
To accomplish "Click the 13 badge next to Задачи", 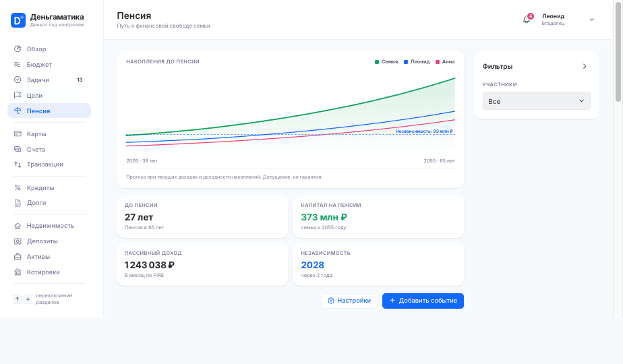I will 80,80.
